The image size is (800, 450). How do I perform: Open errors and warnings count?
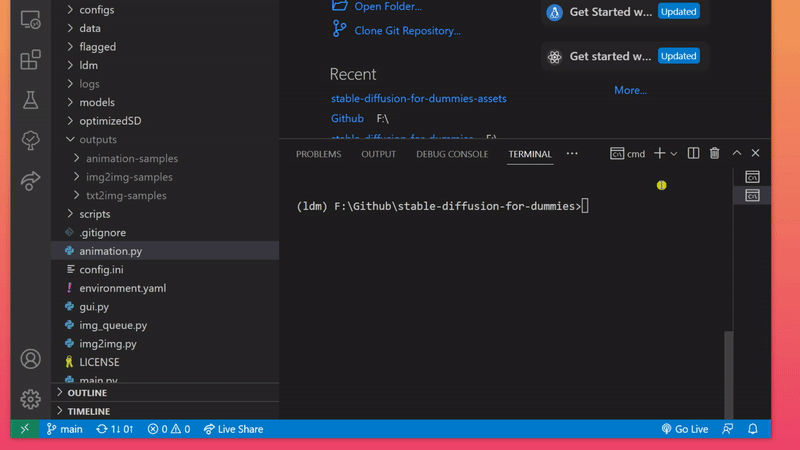(x=169, y=429)
